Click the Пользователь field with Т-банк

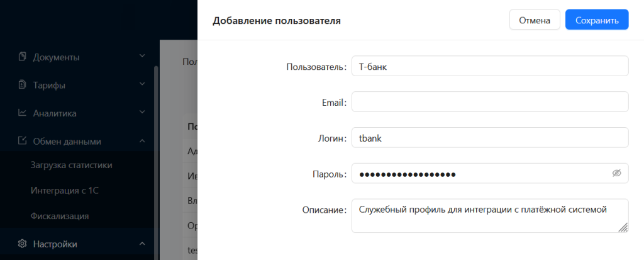tap(490, 66)
